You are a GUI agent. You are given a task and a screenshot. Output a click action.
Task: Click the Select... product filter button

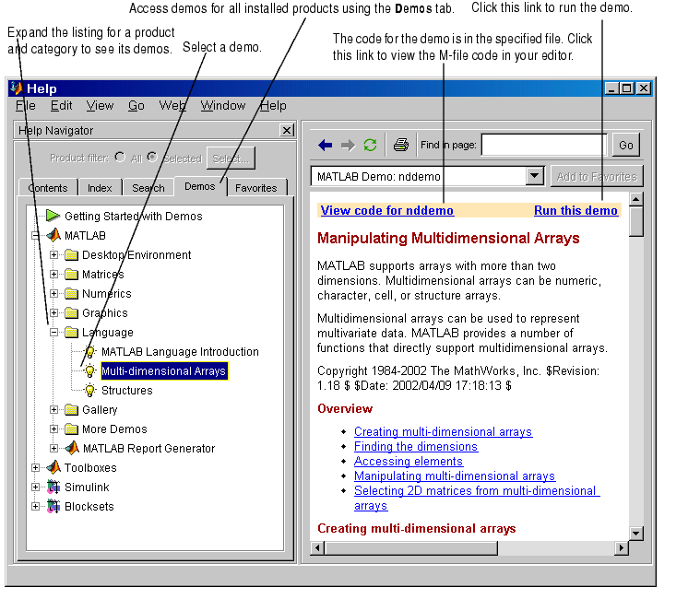coord(231,159)
